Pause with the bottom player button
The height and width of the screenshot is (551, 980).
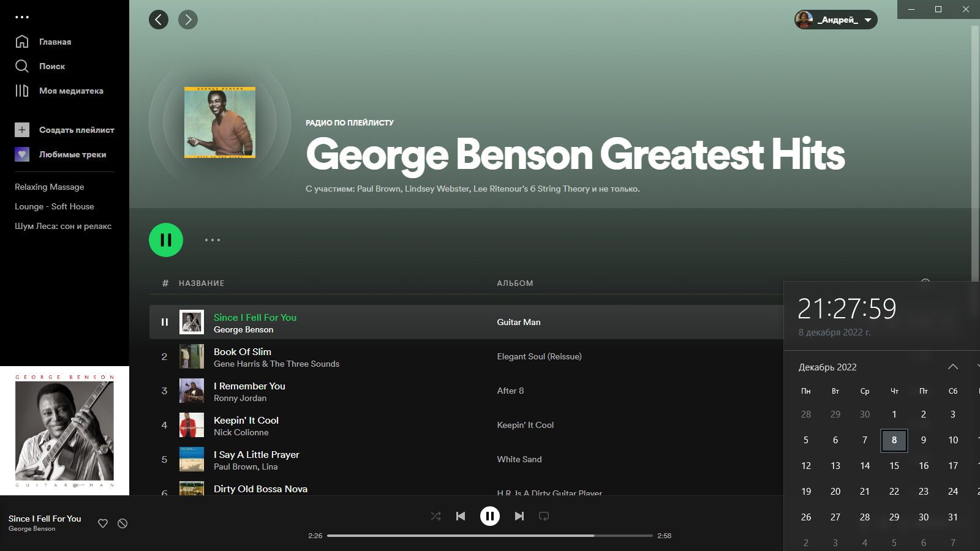490,516
